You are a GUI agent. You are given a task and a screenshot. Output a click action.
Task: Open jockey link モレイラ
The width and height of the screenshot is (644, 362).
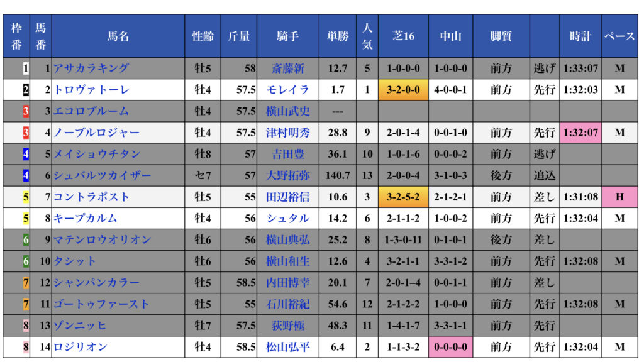pos(287,90)
